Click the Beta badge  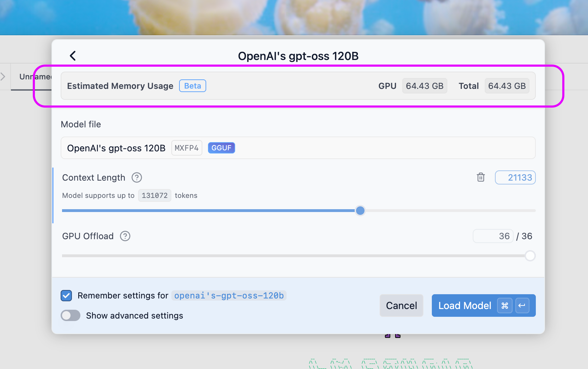[x=192, y=86]
